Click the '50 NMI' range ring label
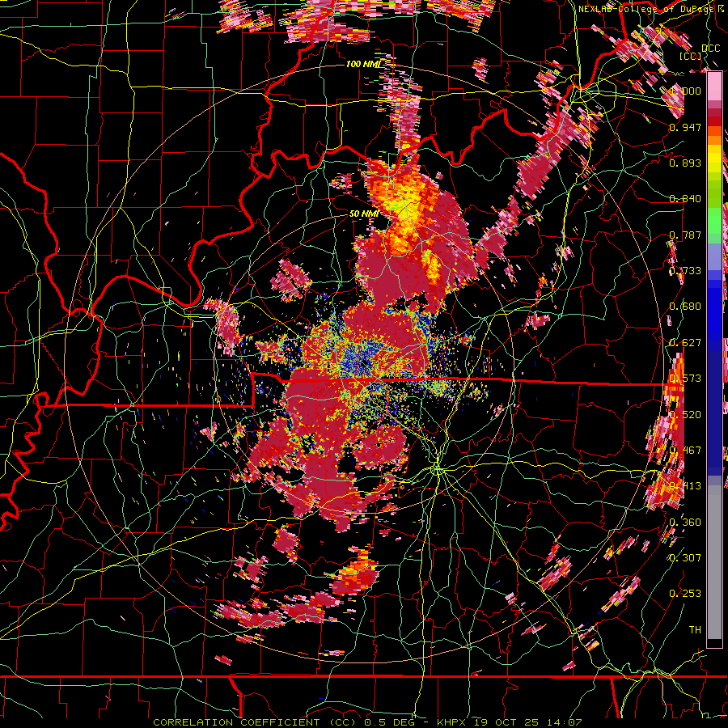The width and height of the screenshot is (728, 728). tap(364, 214)
